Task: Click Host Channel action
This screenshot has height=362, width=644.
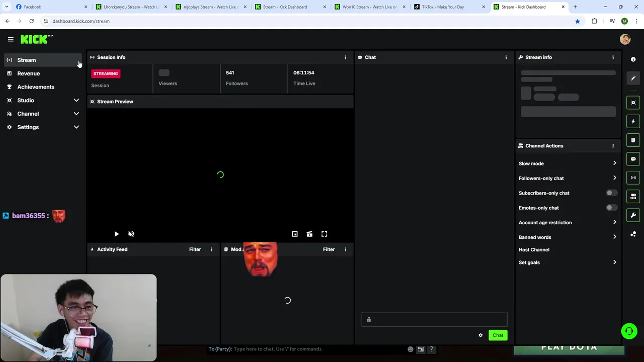Action: click(534, 250)
